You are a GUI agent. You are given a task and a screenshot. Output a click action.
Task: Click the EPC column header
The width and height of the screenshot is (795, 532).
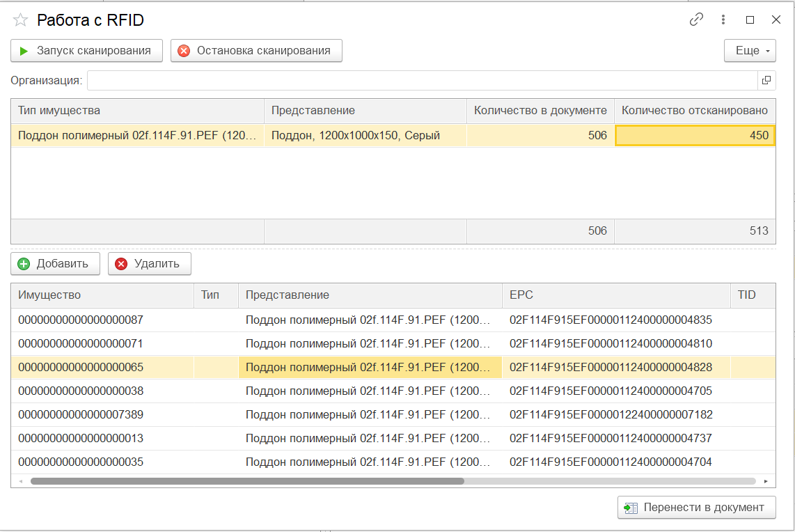[615, 295]
